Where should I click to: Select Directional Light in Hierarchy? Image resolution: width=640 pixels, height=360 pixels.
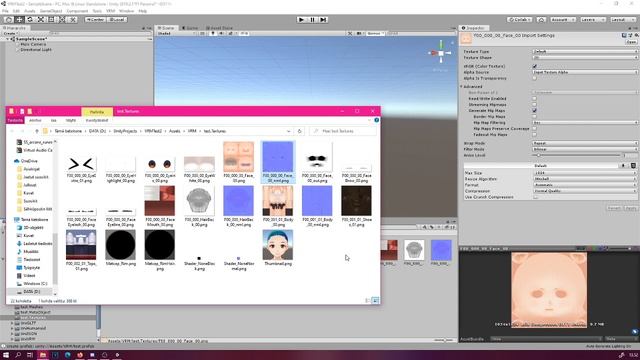pos(36,49)
